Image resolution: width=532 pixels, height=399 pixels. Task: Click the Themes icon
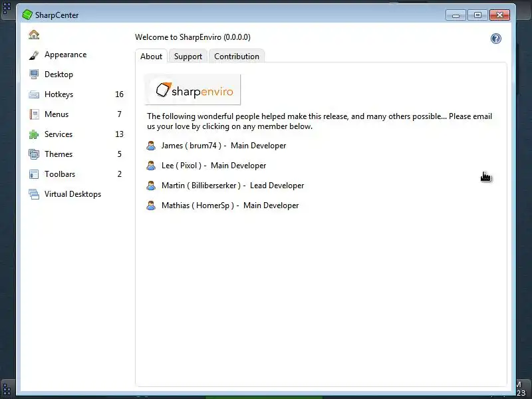click(x=34, y=154)
